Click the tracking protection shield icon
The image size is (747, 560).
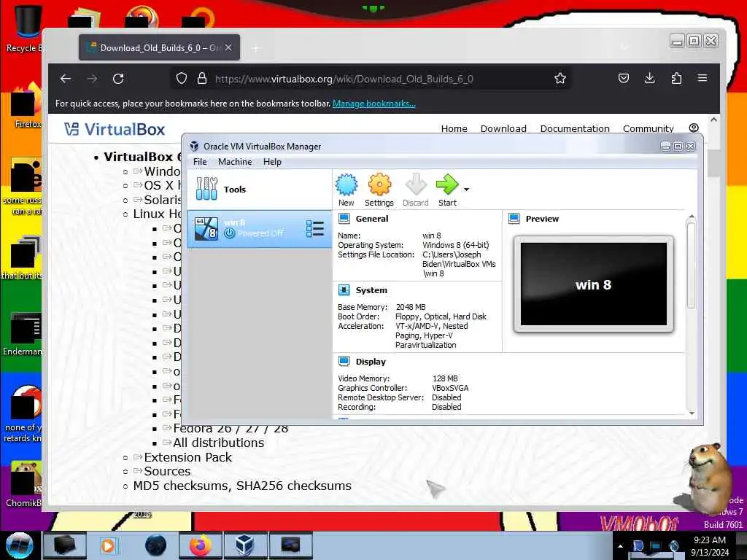182,79
